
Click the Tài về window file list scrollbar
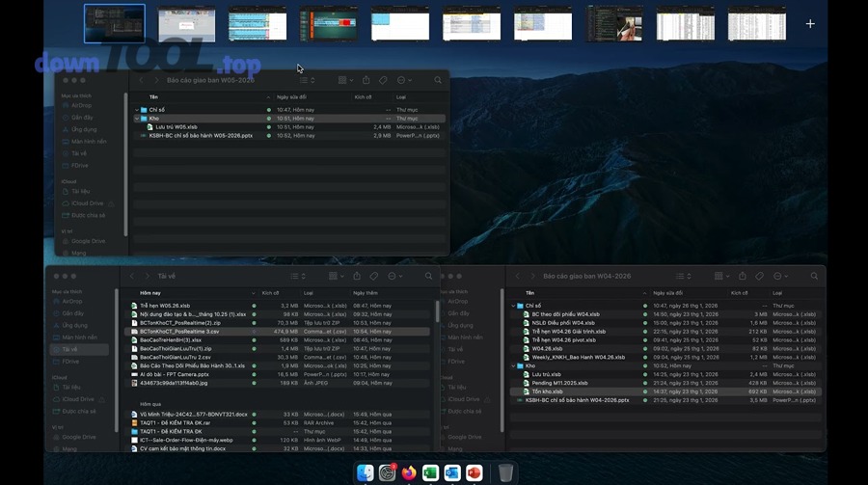click(437, 311)
